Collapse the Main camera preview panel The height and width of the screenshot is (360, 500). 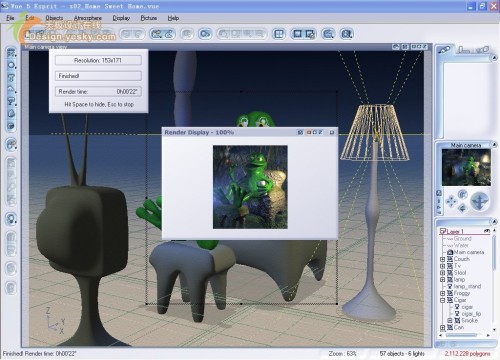coord(494,145)
